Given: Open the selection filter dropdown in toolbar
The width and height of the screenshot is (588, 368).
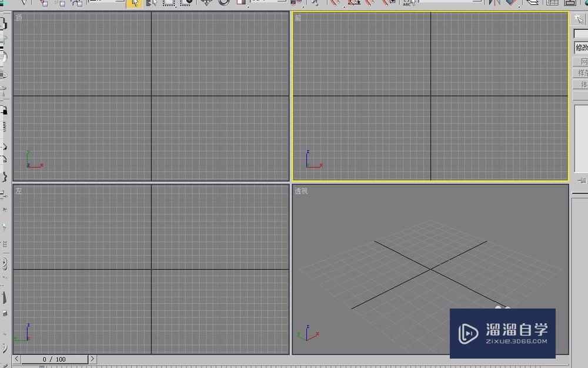Looking at the screenshot, I should 106,2.
